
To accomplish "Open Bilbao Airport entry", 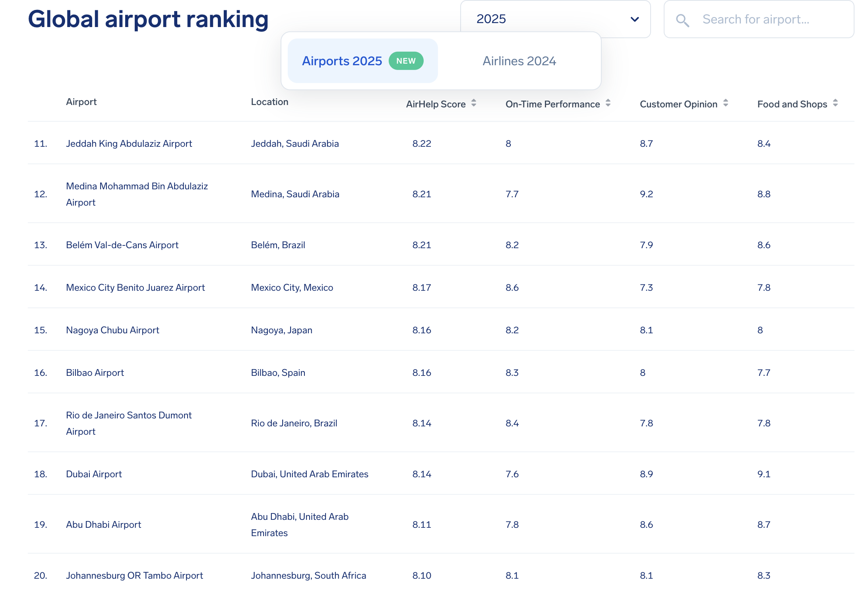I will pyautogui.click(x=95, y=373).
